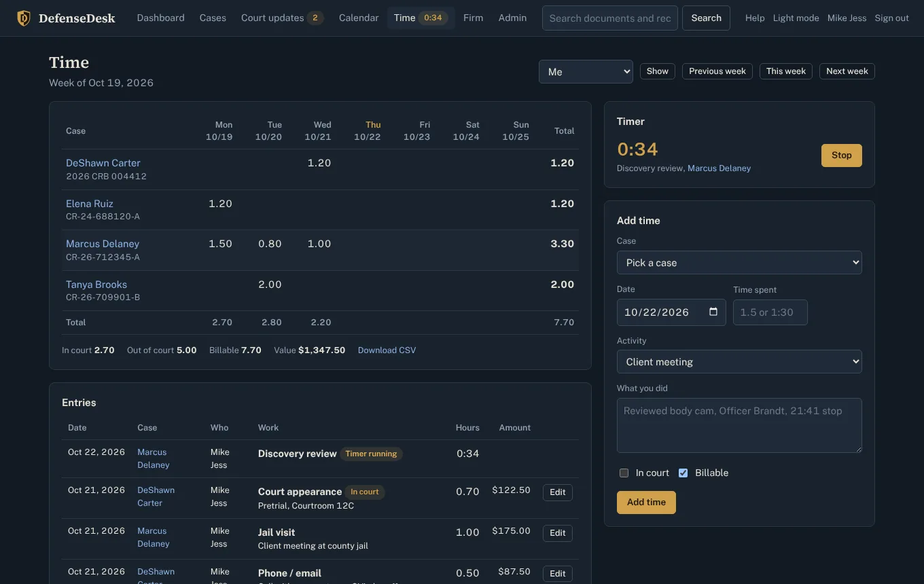
Task: Edit the Court appearance entry
Action: point(557,492)
